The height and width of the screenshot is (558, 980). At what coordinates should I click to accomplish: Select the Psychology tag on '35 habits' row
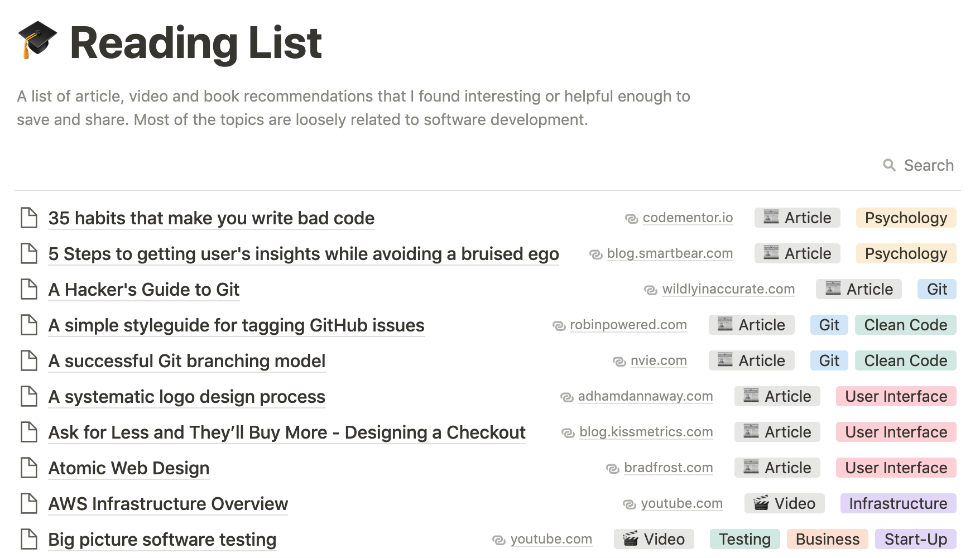pyautogui.click(x=906, y=218)
